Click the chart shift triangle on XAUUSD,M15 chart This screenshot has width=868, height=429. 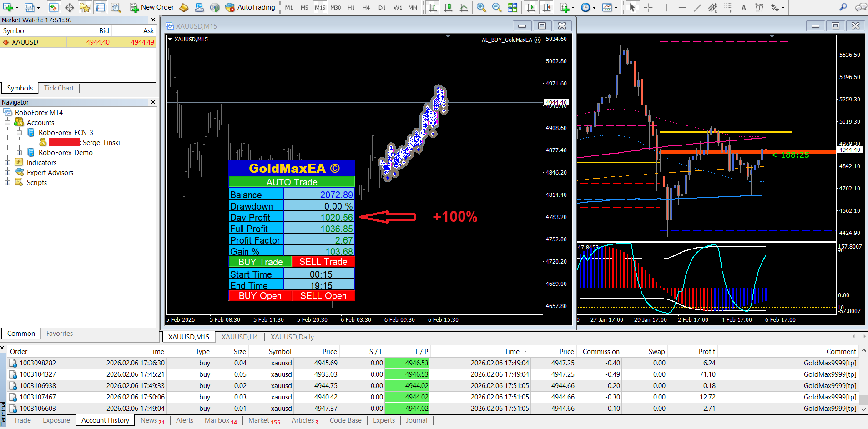448,36
